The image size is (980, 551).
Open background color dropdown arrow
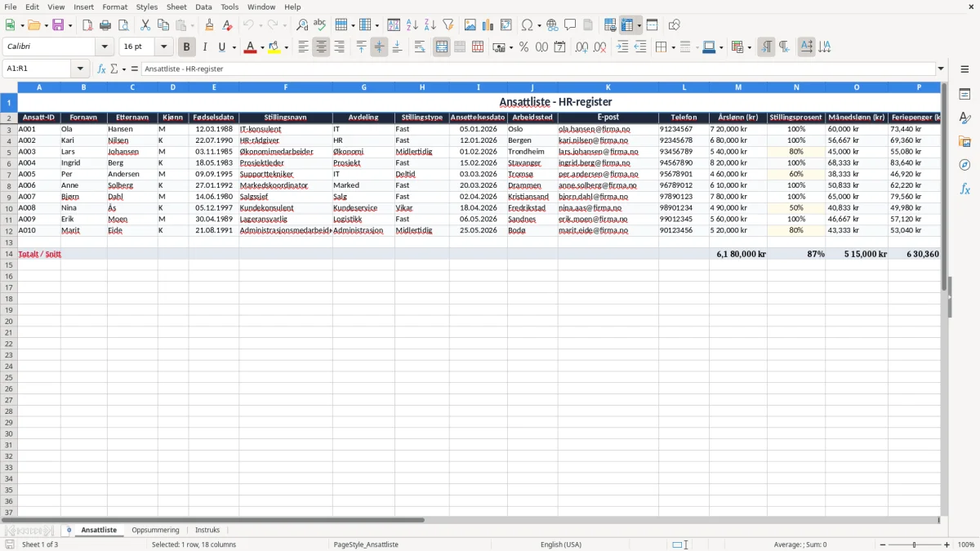click(287, 47)
